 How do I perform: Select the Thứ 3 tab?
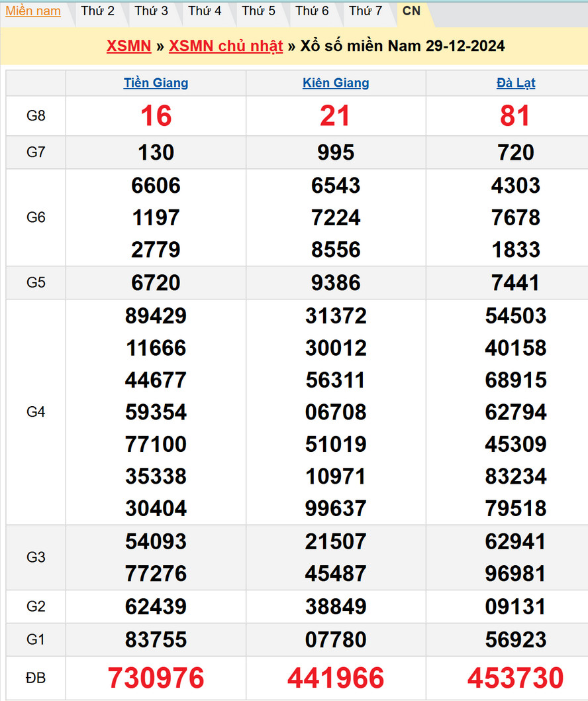(151, 11)
